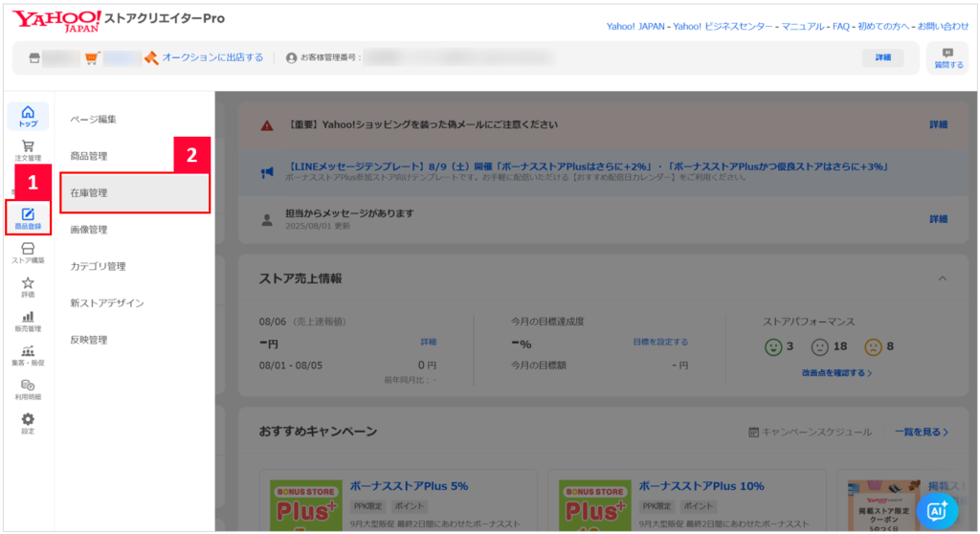980x534 pixels.
Task: Select ページ編集 in the submenu
Action: 93,120
